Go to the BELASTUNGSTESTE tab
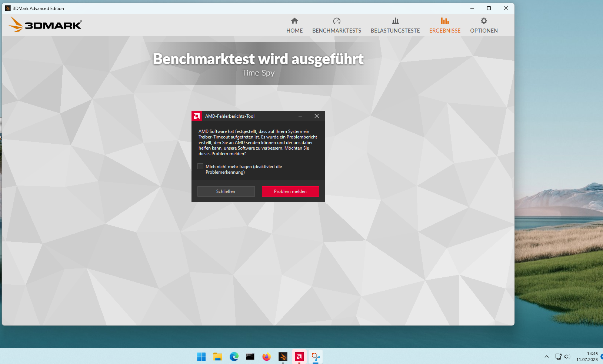This screenshot has width=603, height=364. 395,26
